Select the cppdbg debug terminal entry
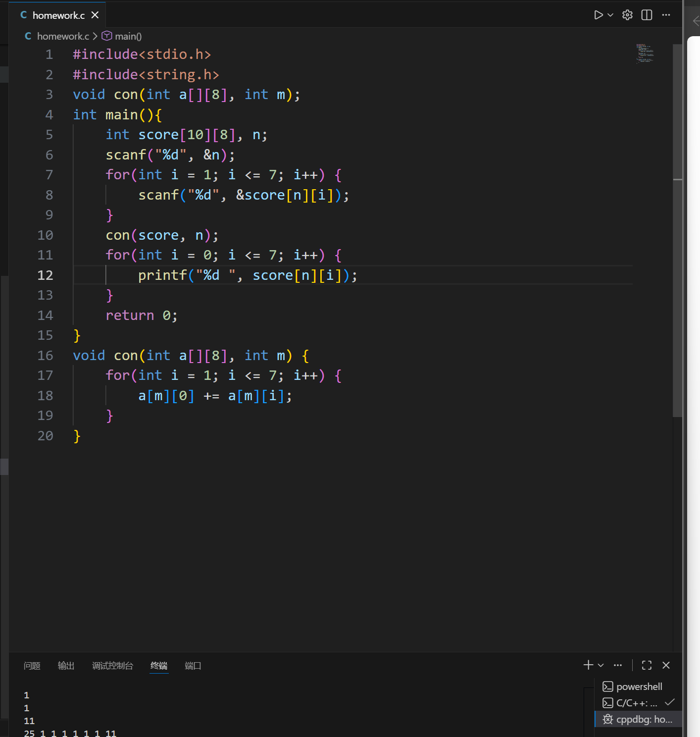The image size is (700, 737). pos(638,719)
